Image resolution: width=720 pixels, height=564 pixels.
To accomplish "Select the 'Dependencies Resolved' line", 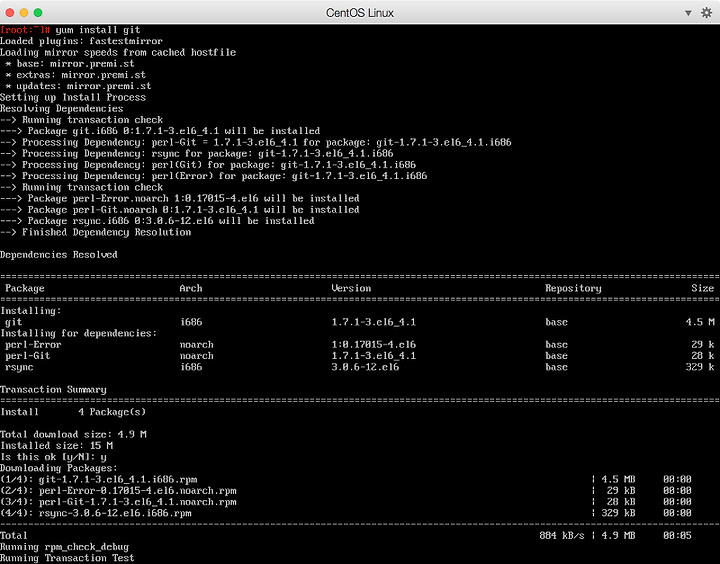I will (59, 255).
